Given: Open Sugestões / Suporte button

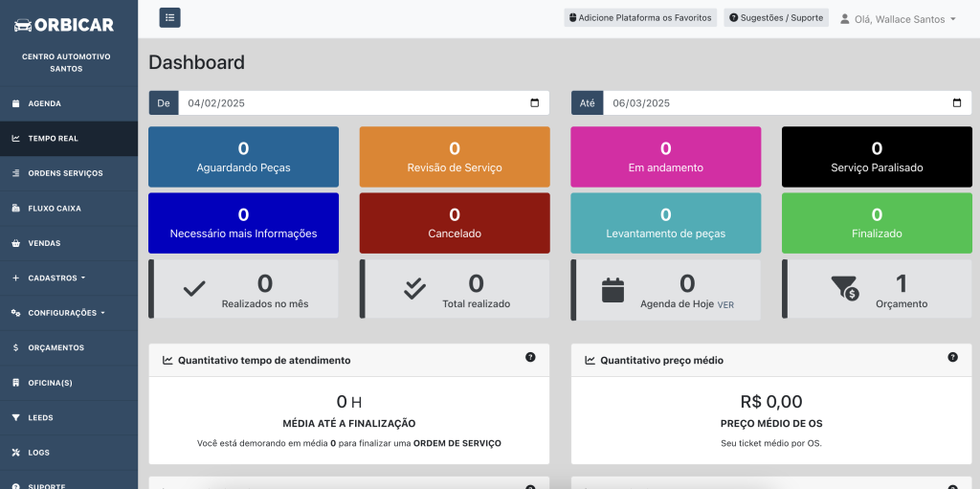Looking at the screenshot, I should tap(776, 18).
